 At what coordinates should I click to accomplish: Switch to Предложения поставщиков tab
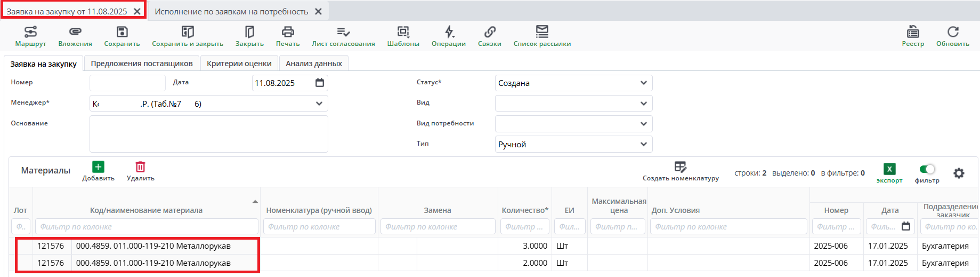142,64
